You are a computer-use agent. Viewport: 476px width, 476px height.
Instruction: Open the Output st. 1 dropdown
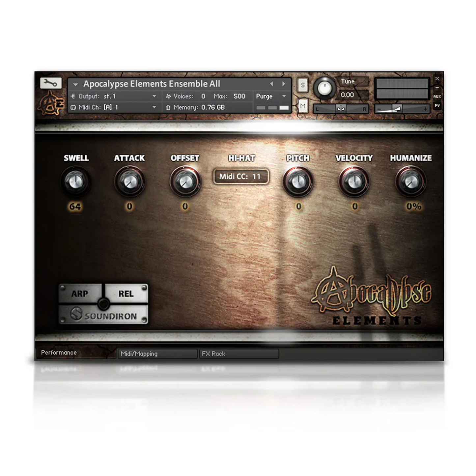coord(154,96)
